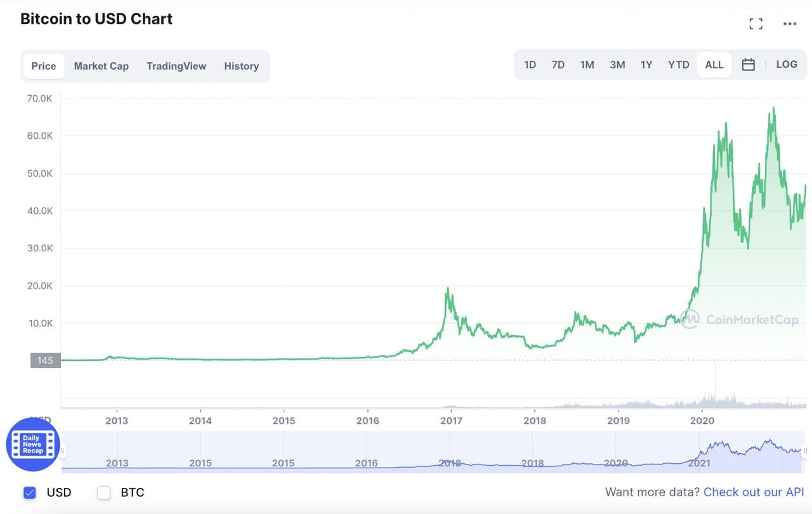Click the Daily News Recap badge

tap(33, 445)
